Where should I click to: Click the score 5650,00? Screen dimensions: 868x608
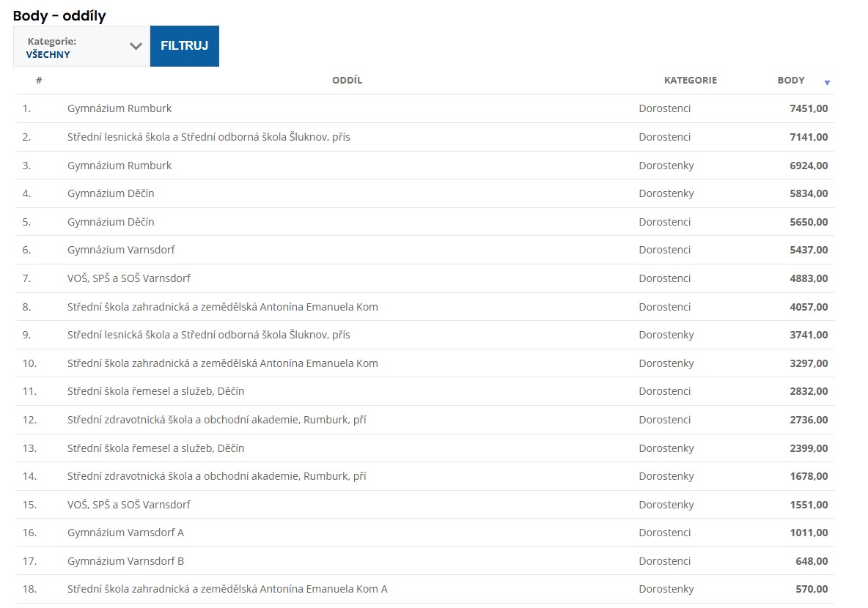coord(809,222)
